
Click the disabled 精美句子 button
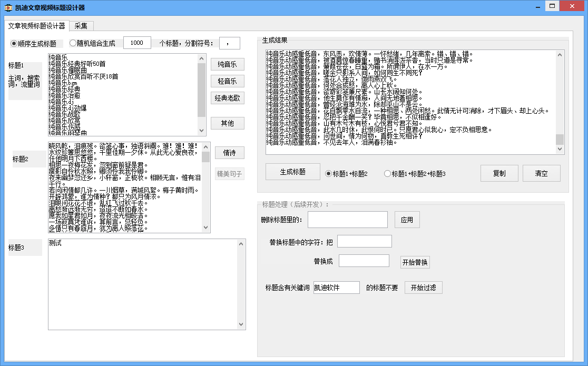(230, 174)
